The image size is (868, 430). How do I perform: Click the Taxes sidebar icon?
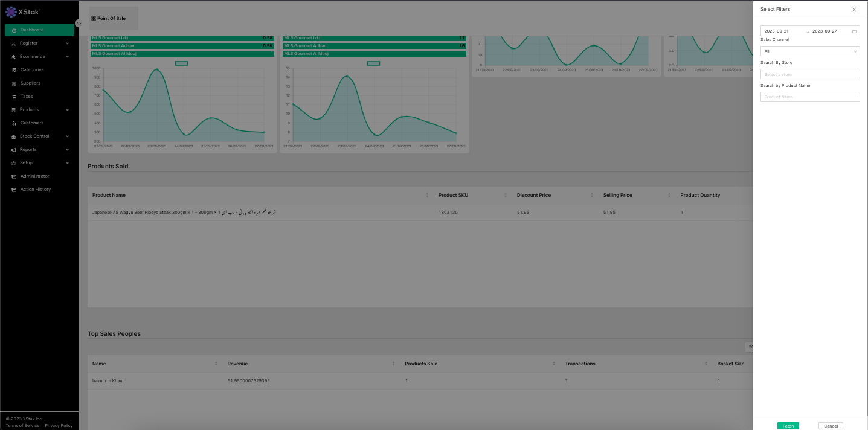coord(14,97)
